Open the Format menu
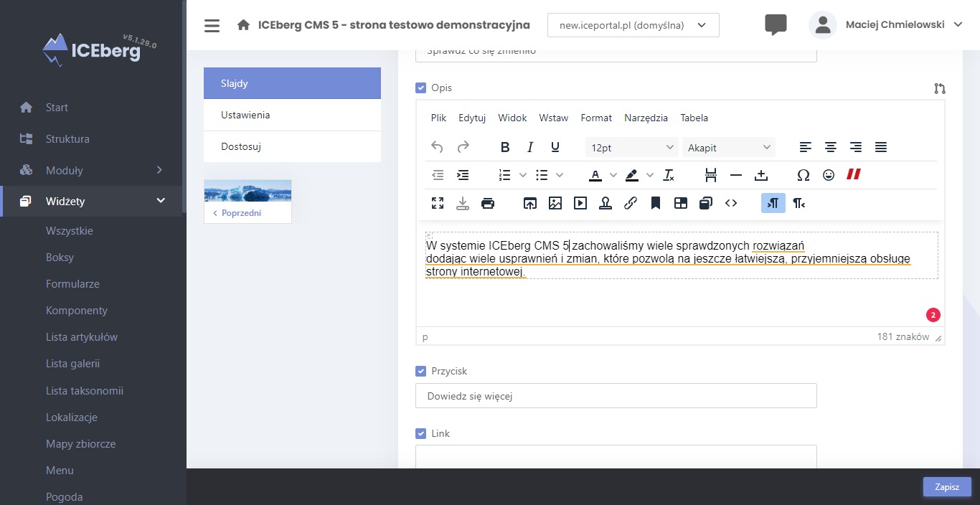The height and width of the screenshot is (505, 980). [596, 118]
